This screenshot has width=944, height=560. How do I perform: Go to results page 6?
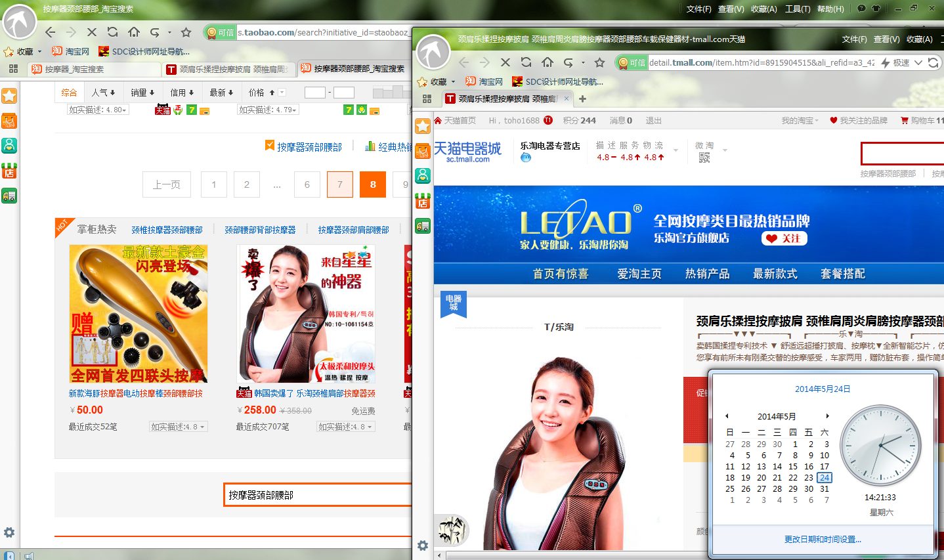point(307,184)
